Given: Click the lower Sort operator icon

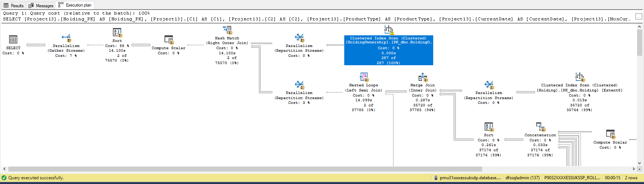Looking at the screenshot, I should pyautogui.click(x=489, y=127).
